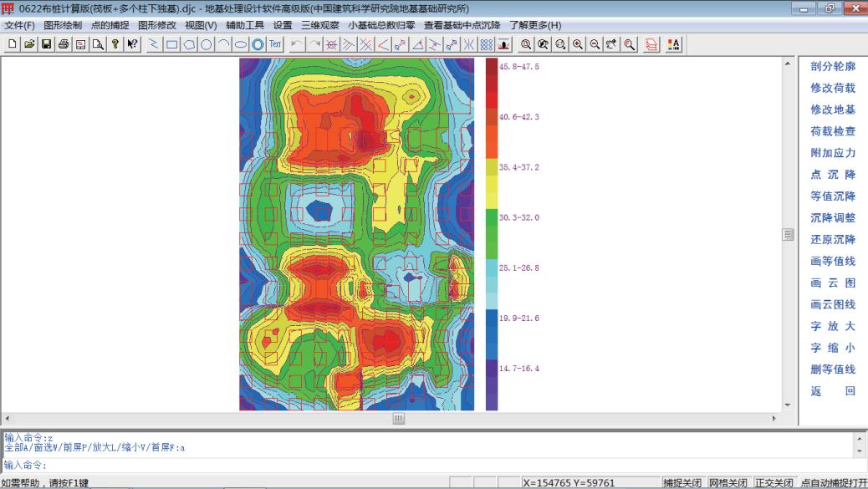Expand the 辅助工具 menu
The image size is (868, 489).
245,25
